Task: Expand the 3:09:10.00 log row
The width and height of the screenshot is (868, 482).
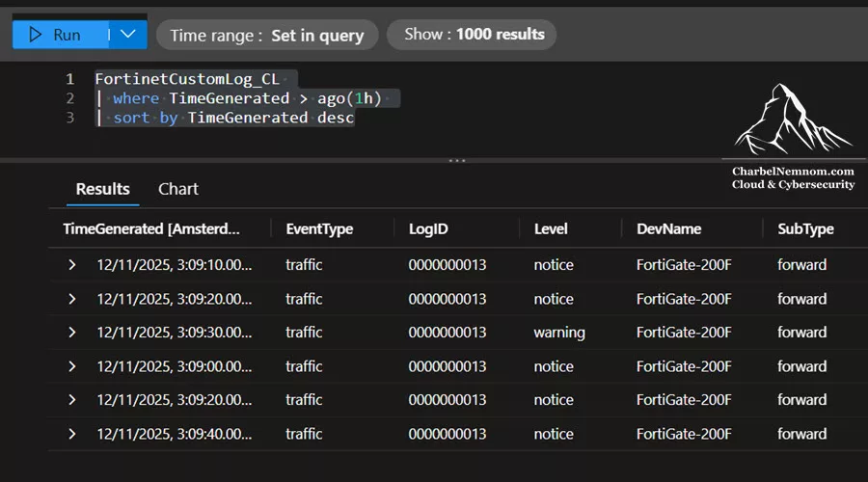Action: (x=72, y=265)
